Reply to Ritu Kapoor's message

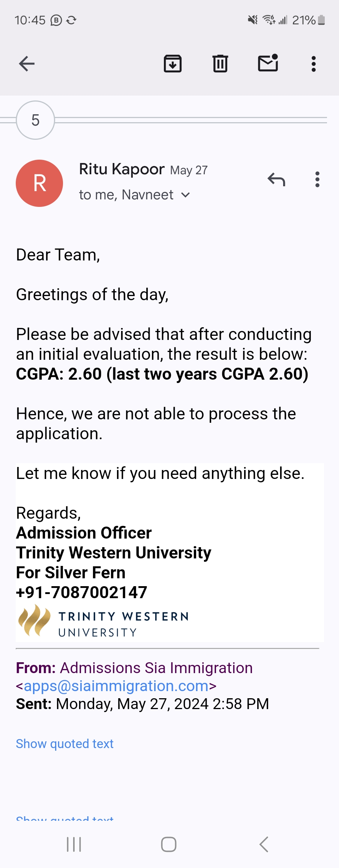coord(276,180)
